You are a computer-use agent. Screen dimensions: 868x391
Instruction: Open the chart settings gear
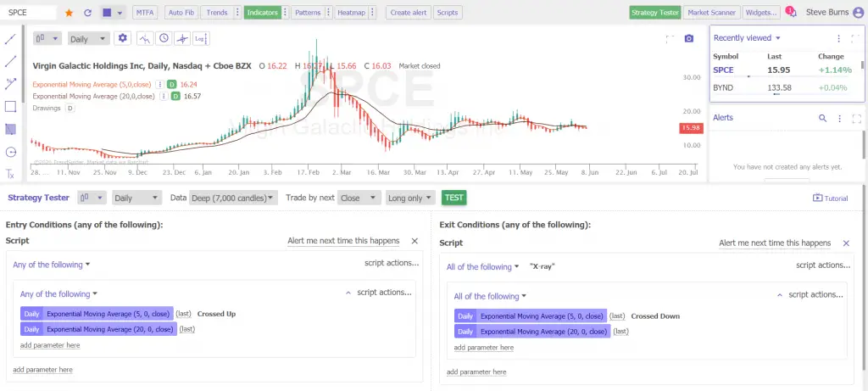122,38
